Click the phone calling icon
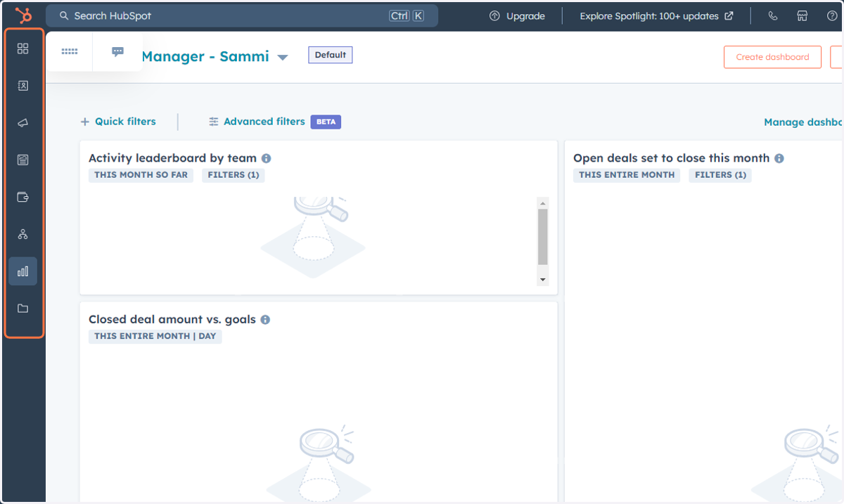The height and width of the screenshot is (504, 844). [x=773, y=15]
